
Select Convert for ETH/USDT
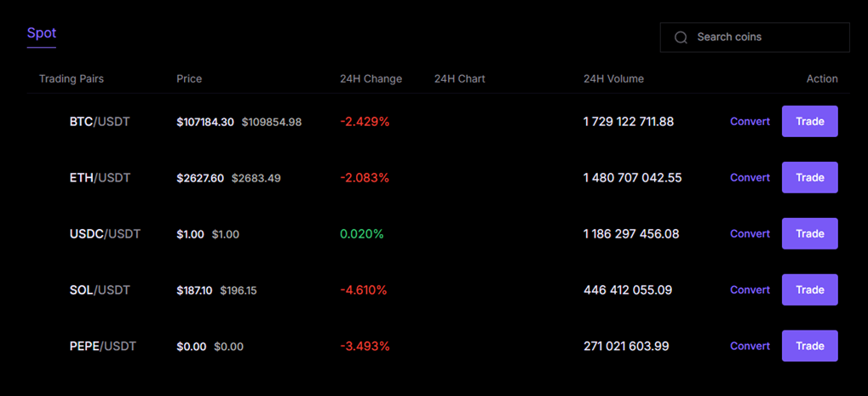750,177
